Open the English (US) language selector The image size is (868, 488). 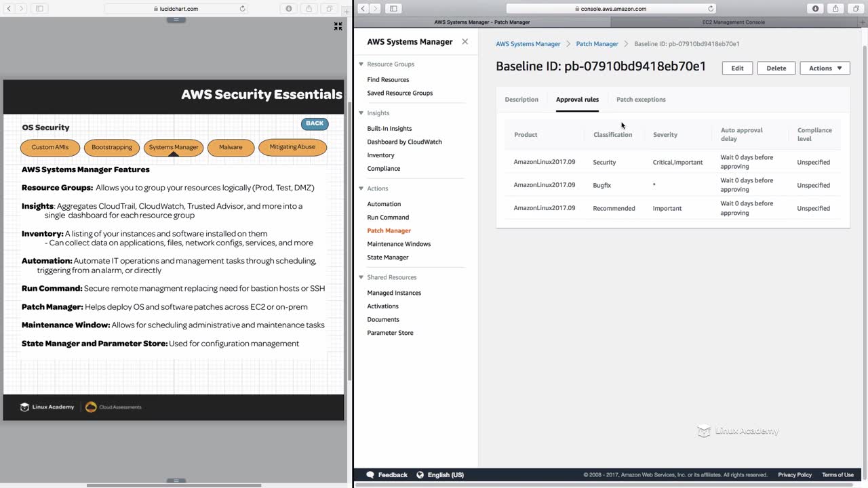tap(440, 475)
